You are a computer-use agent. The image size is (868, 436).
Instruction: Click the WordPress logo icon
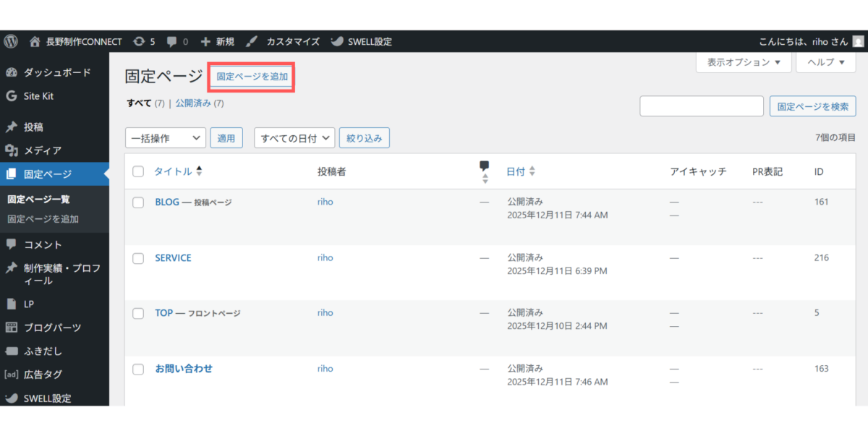click(11, 41)
